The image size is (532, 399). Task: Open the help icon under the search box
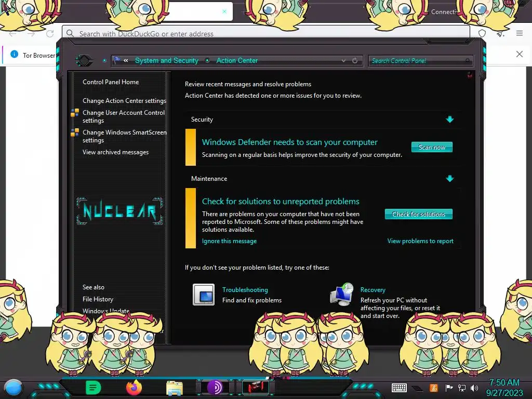click(470, 75)
